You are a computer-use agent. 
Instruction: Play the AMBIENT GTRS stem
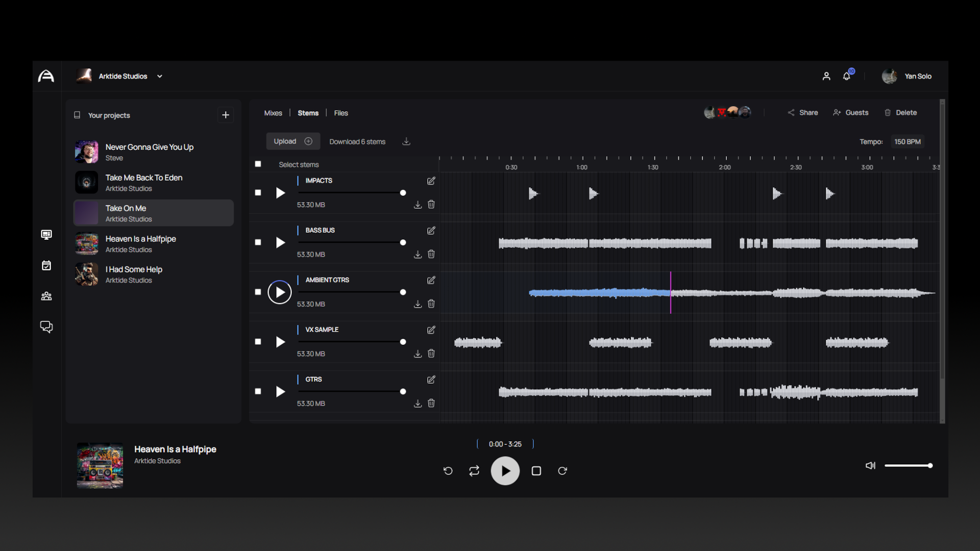point(280,292)
